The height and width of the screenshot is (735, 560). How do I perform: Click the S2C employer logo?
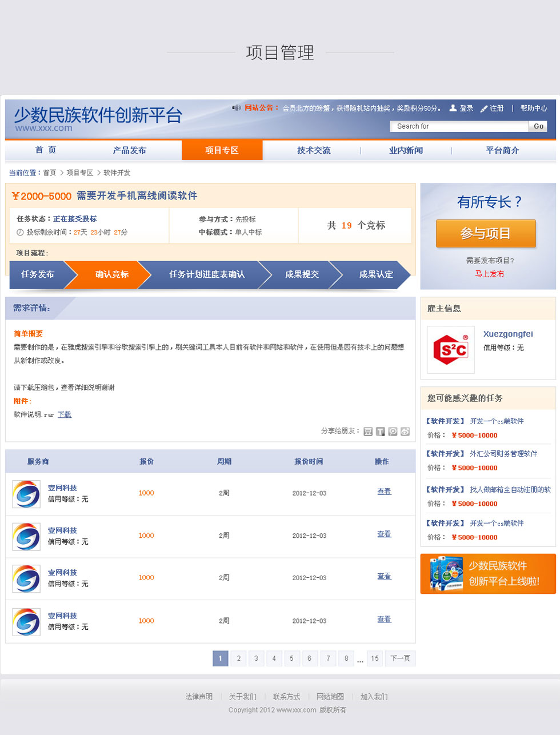pyautogui.click(x=451, y=350)
